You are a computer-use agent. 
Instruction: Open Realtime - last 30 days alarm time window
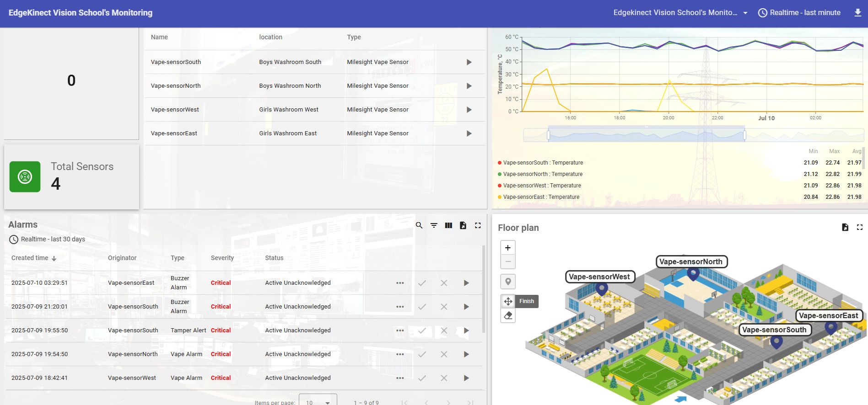47,239
